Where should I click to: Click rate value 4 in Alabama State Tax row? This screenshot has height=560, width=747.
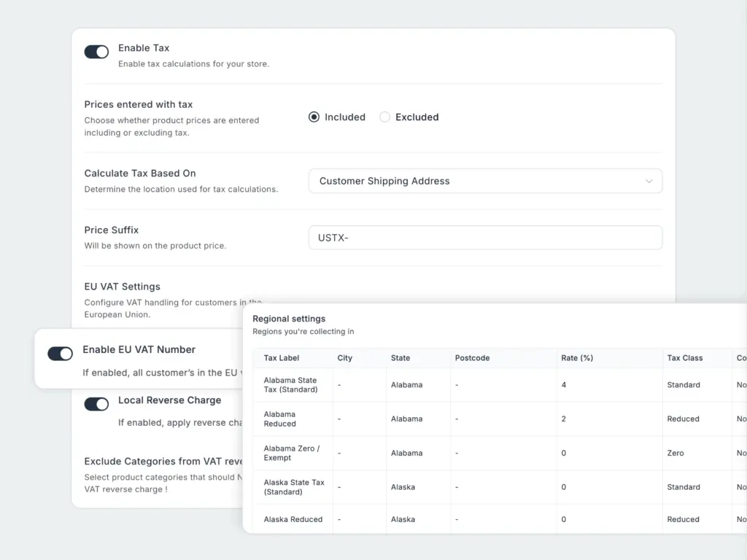[x=564, y=385]
